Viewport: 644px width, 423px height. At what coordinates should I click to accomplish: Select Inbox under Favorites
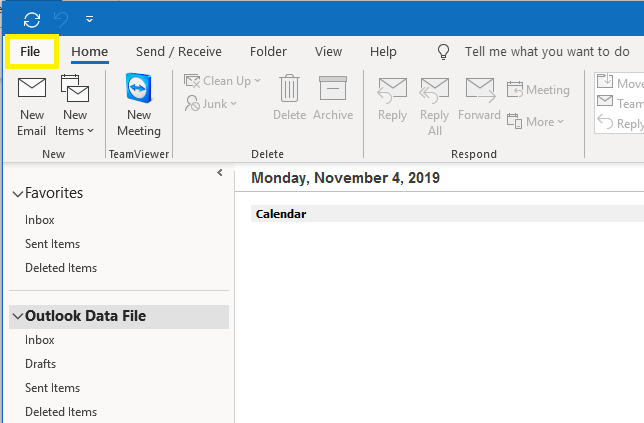point(39,220)
